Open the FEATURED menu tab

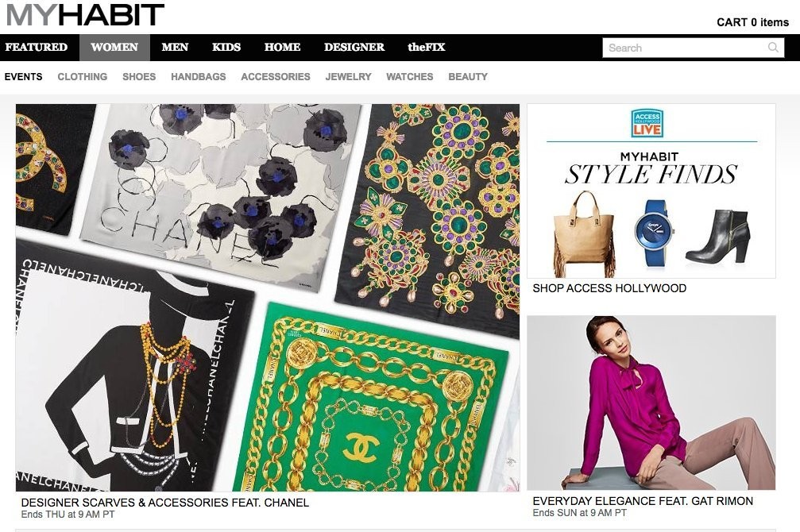point(37,48)
